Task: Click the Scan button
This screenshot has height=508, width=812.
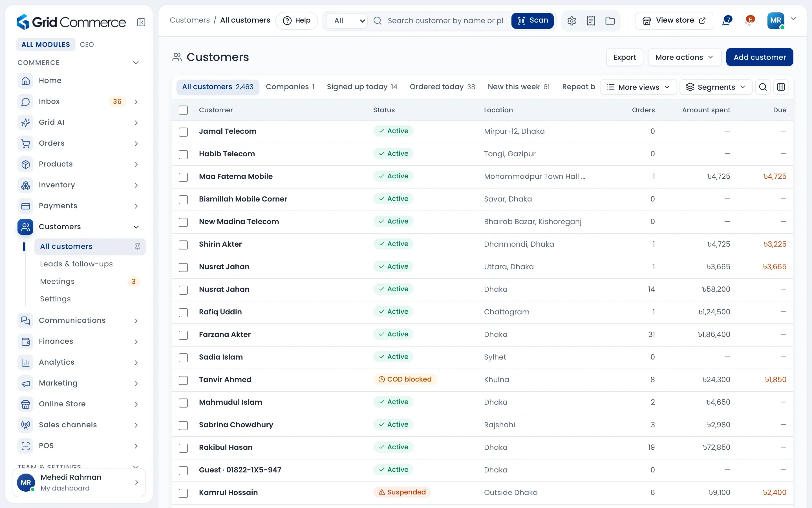Action: [532, 21]
